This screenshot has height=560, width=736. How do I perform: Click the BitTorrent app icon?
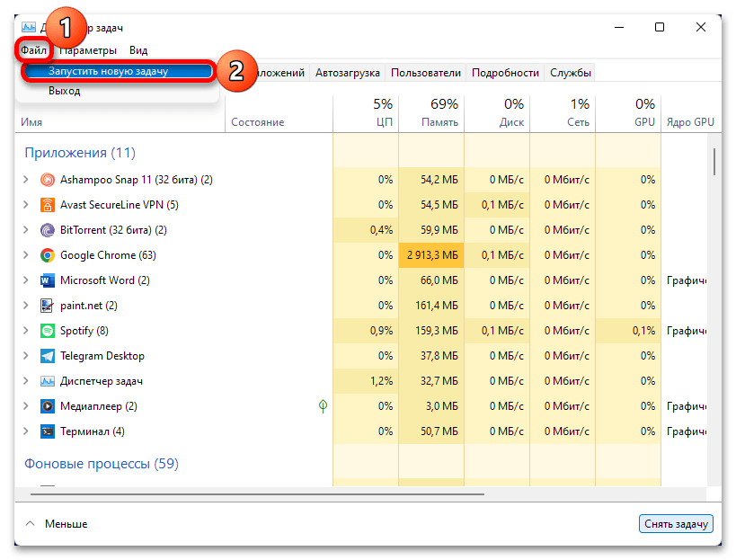48,230
